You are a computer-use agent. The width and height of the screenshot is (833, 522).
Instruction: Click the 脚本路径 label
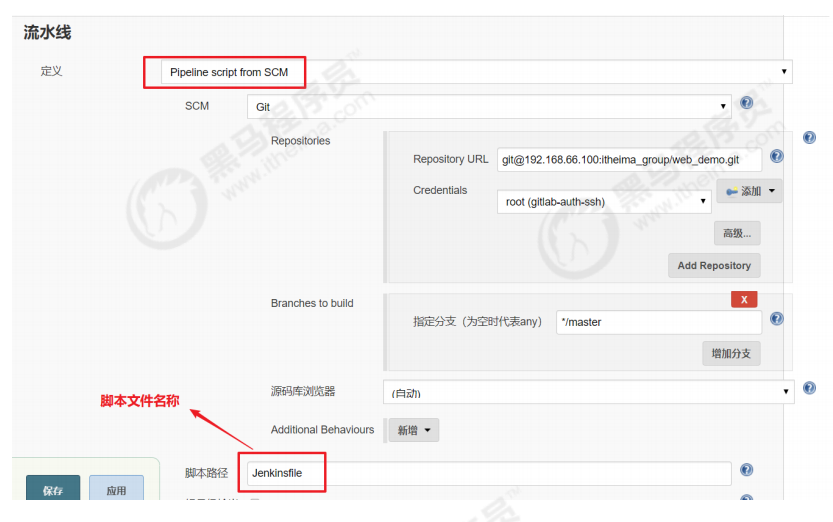coord(206,473)
